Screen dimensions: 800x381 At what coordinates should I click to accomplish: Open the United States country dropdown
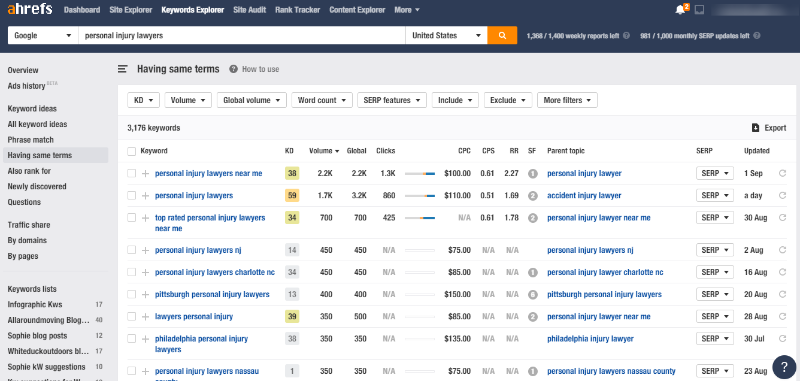(446, 36)
